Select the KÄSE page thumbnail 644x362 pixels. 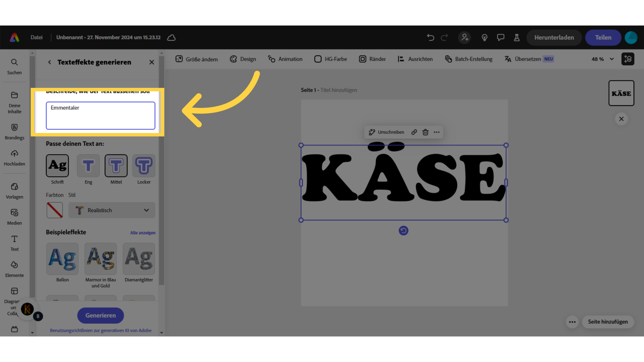(x=621, y=93)
